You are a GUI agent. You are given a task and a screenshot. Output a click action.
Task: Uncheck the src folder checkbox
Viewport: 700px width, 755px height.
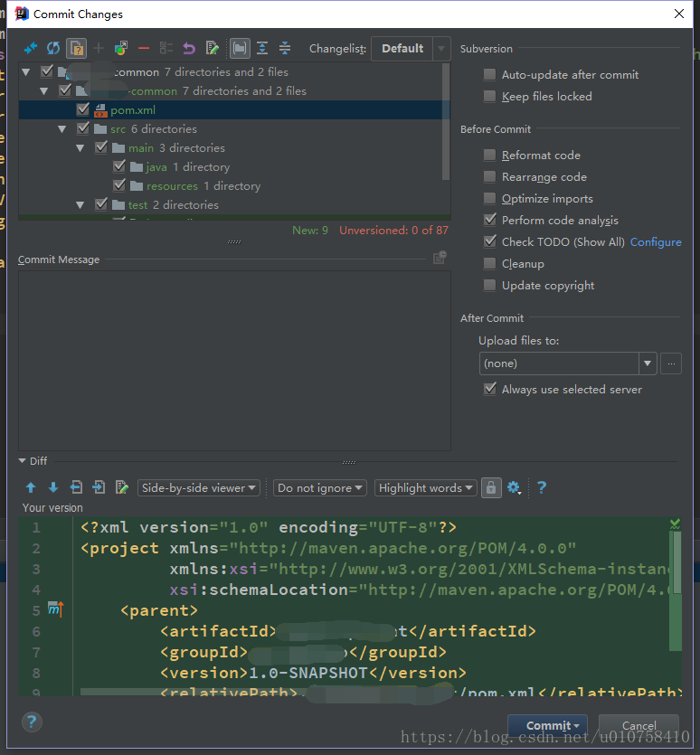tap(83, 128)
